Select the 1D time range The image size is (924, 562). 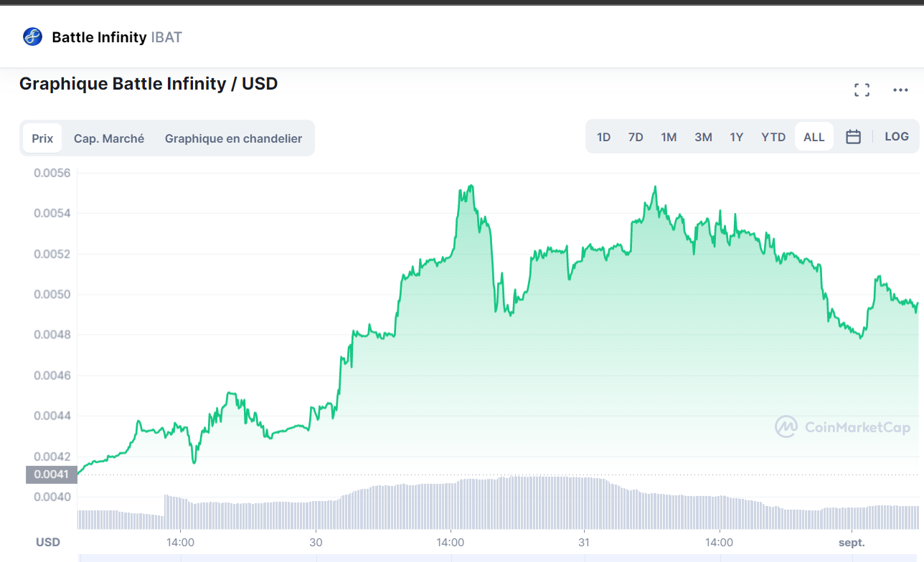(604, 137)
